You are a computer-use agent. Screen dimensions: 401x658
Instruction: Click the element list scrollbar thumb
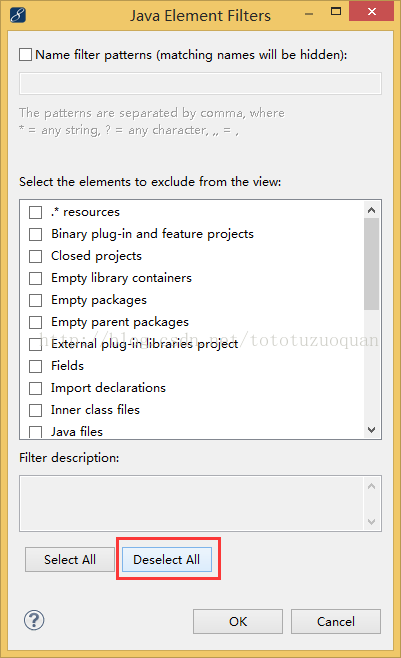pos(371,264)
